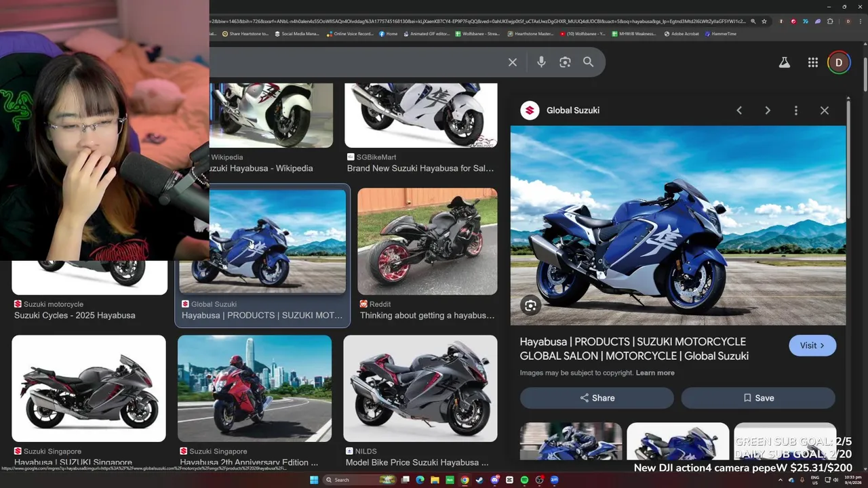This screenshot has width=868, height=488.
Task: Select the SGBikeMart white Hayabusa thumbnail
Action: 421,115
